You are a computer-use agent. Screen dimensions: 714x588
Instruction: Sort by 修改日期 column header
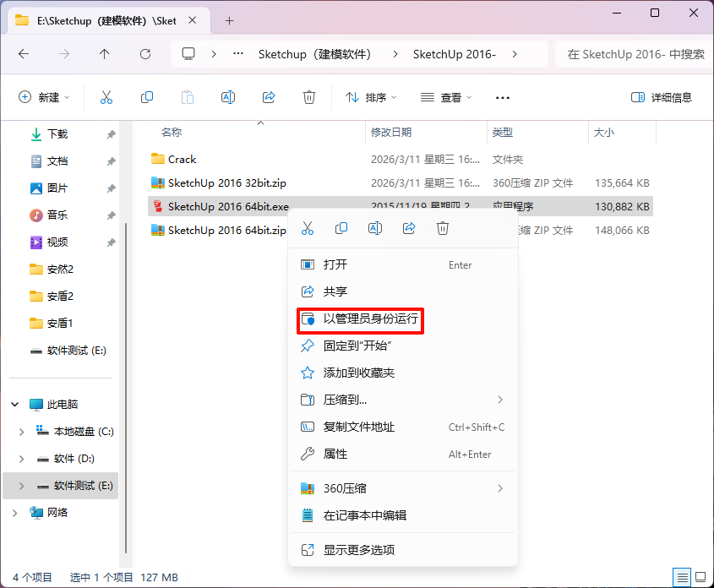tap(391, 133)
